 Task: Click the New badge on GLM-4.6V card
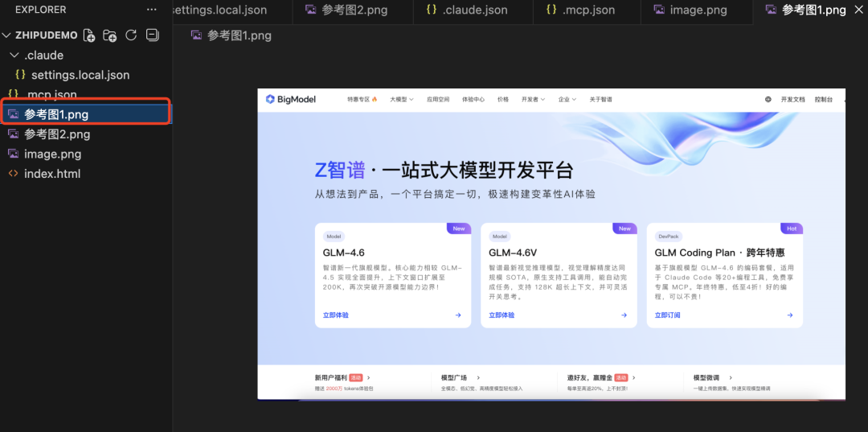pyautogui.click(x=625, y=228)
